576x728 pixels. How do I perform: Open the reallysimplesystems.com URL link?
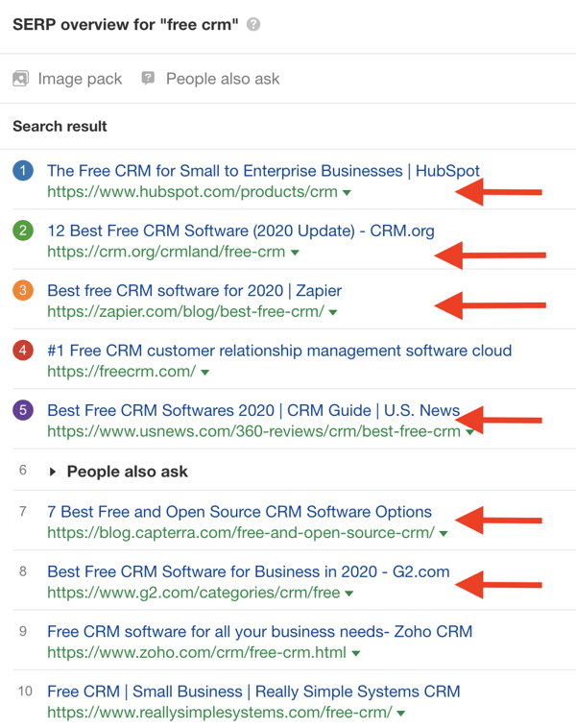(x=219, y=713)
